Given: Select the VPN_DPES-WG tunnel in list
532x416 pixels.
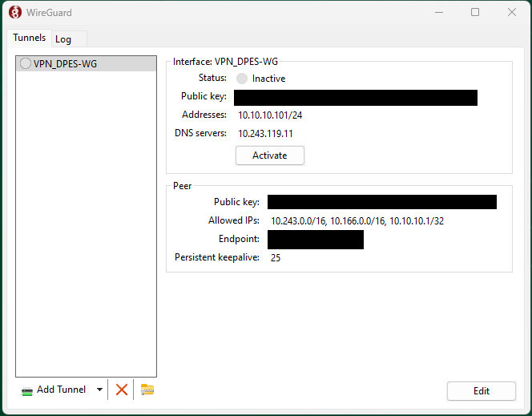Looking at the screenshot, I should click(87, 64).
